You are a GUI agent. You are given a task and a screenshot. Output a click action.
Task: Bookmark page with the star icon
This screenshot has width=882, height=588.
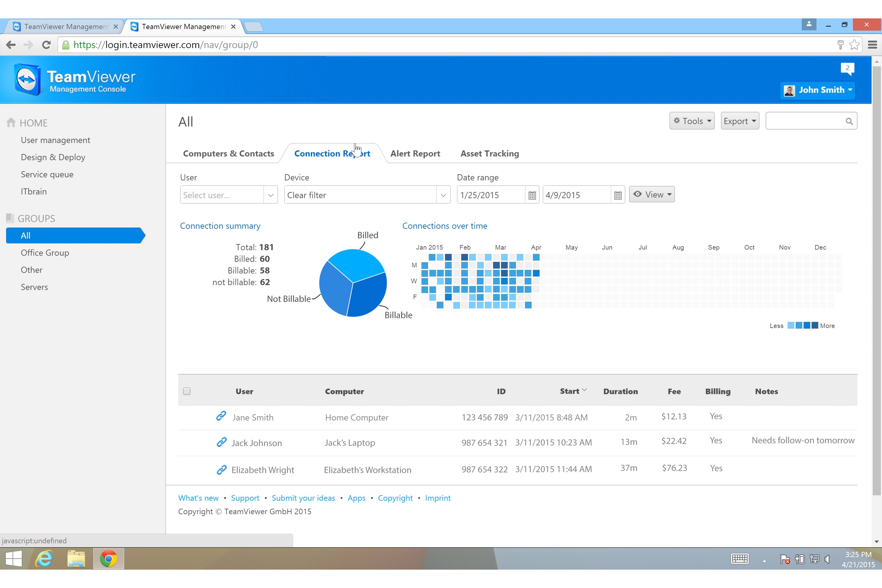(x=855, y=45)
